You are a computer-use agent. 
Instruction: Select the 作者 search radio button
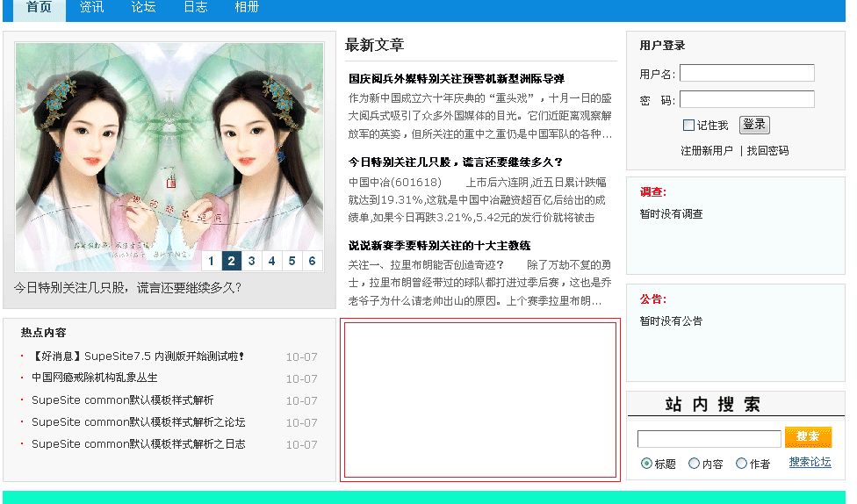pyautogui.click(x=742, y=464)
